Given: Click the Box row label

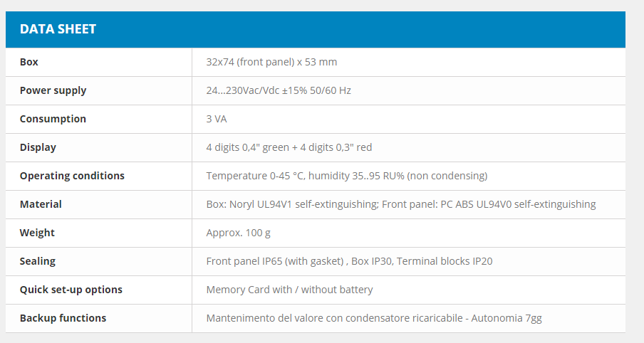Looking at the screenshot, I should 29,62.
